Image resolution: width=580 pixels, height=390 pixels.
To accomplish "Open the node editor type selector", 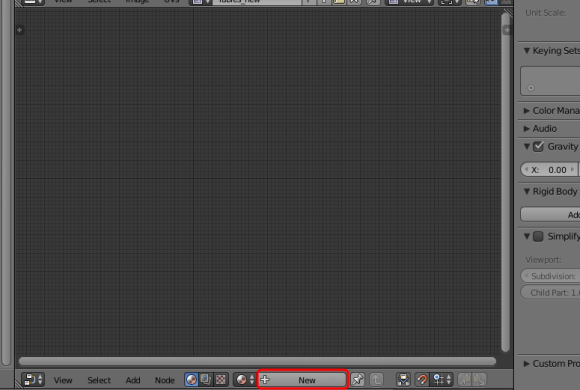I will point(33,380).
